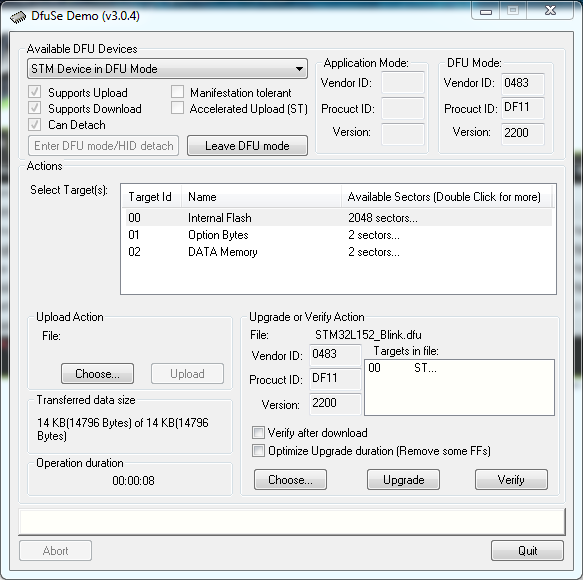Click the progress bar above Abort
Image resolution: width=583 pixels, height=580 pixels.
(x=292, y=522)
